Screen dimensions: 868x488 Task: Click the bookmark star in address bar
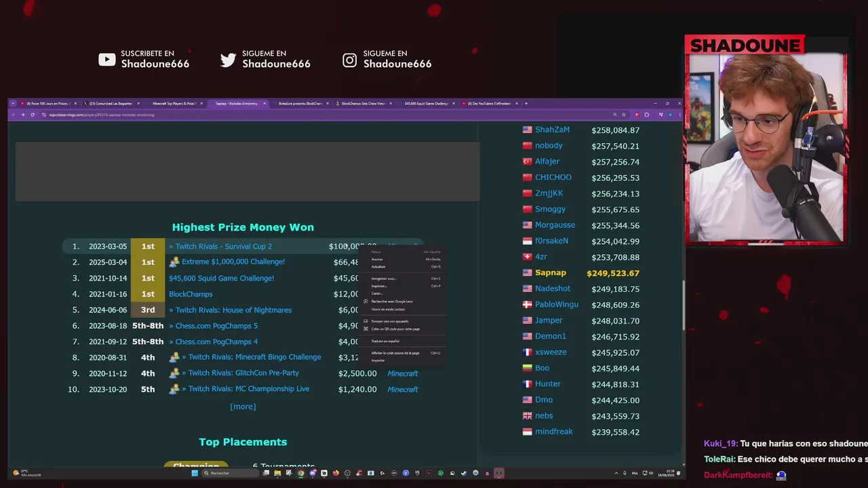tap(624, 115)
